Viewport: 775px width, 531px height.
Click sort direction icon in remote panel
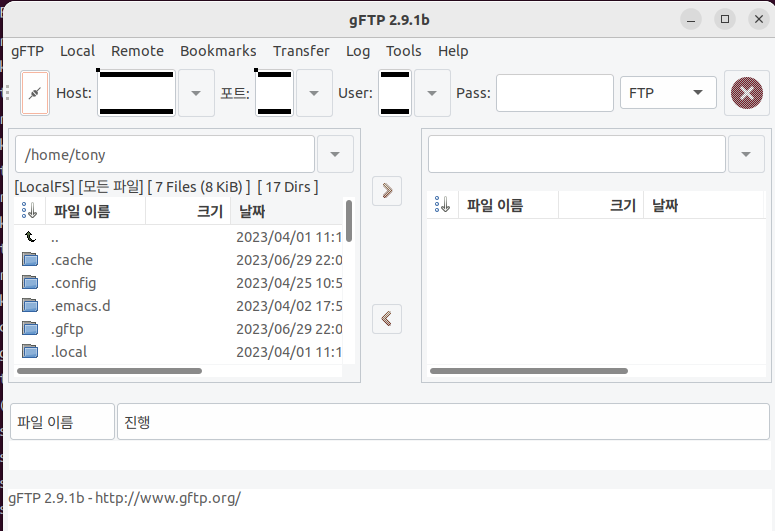point(442,205)
